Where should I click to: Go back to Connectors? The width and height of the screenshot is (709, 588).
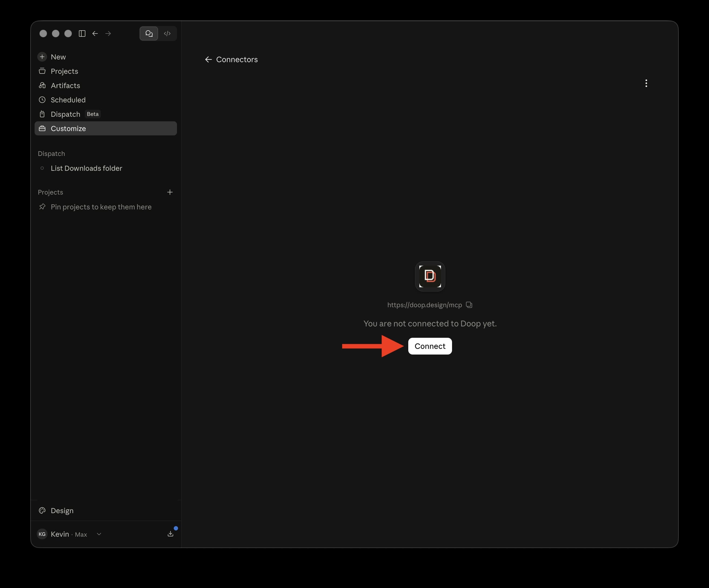click(231, 59)
